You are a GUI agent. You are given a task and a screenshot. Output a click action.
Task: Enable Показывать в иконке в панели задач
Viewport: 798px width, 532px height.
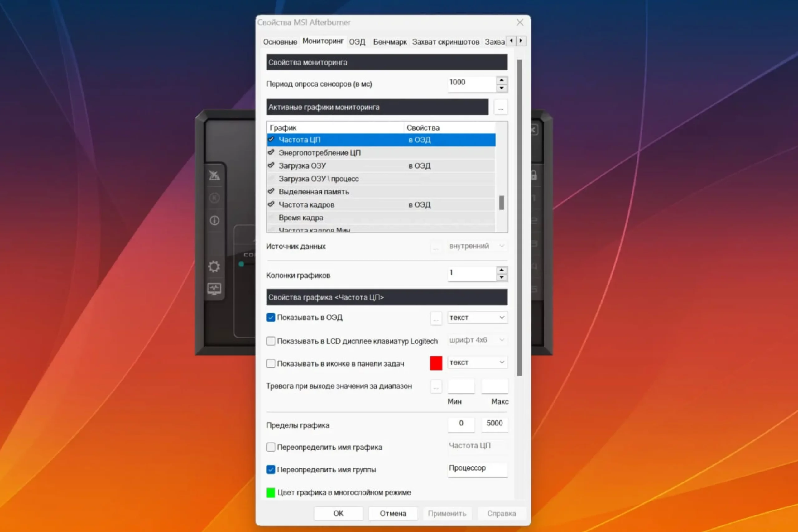(271, 363)
